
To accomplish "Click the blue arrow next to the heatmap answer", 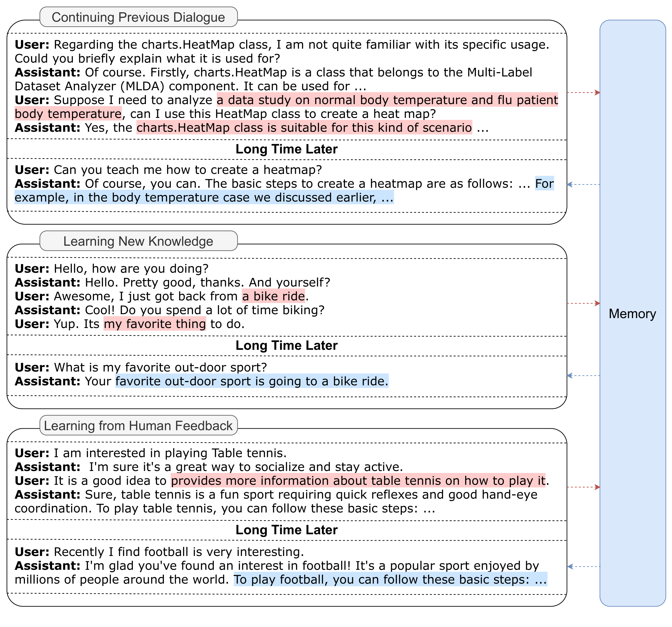I will (x=583, y=185).
